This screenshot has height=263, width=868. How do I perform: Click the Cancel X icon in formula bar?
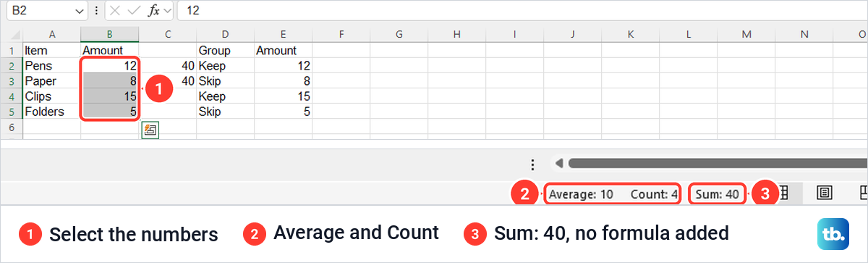[114, 11]
